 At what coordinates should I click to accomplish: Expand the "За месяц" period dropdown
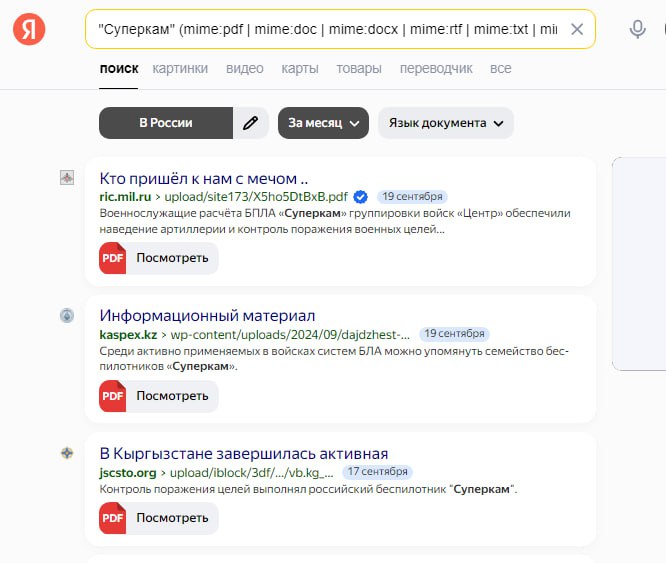(324, 123)
